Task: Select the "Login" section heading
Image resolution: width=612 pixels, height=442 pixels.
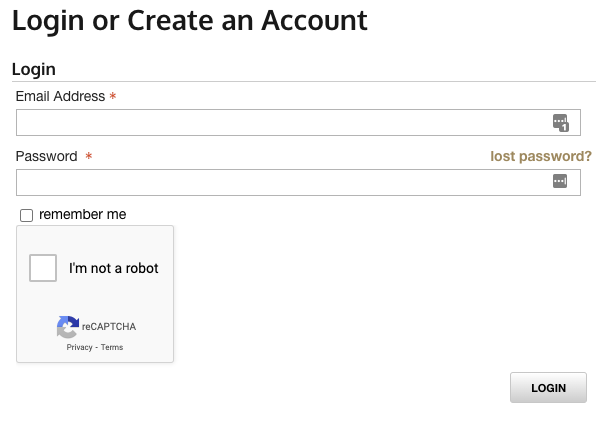Action: coord(33,69)
